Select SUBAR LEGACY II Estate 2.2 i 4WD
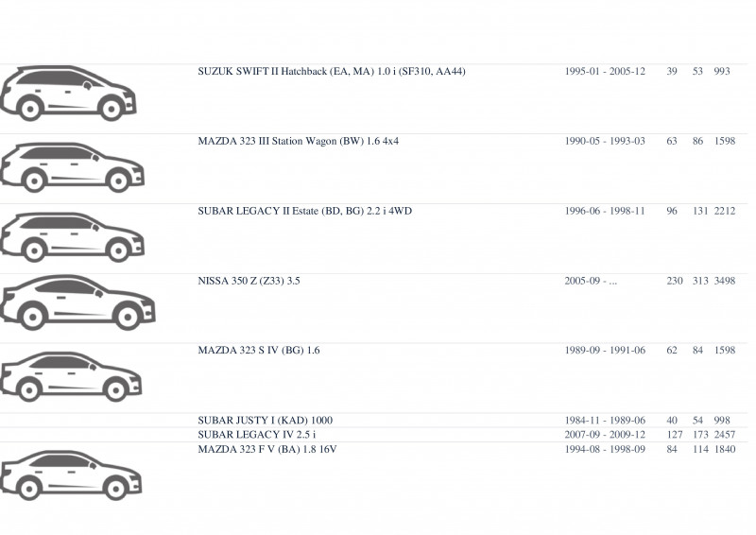 [x=304, y=211]
